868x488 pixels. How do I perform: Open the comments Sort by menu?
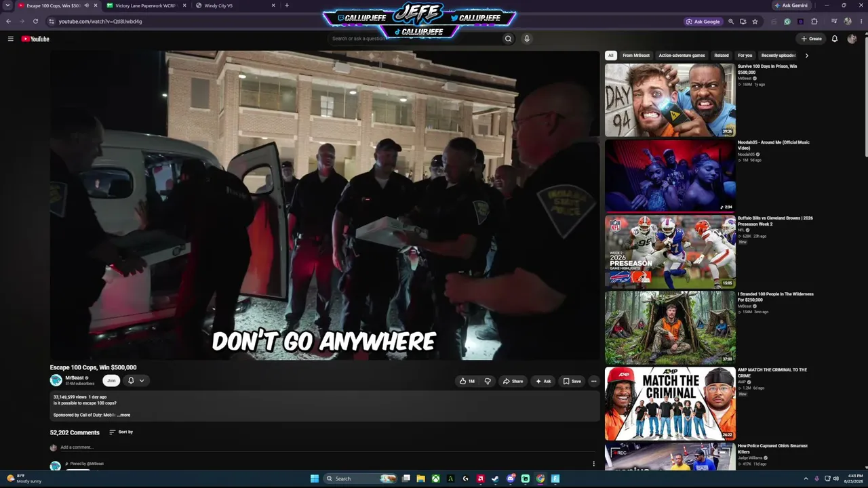tap(121, 432)
